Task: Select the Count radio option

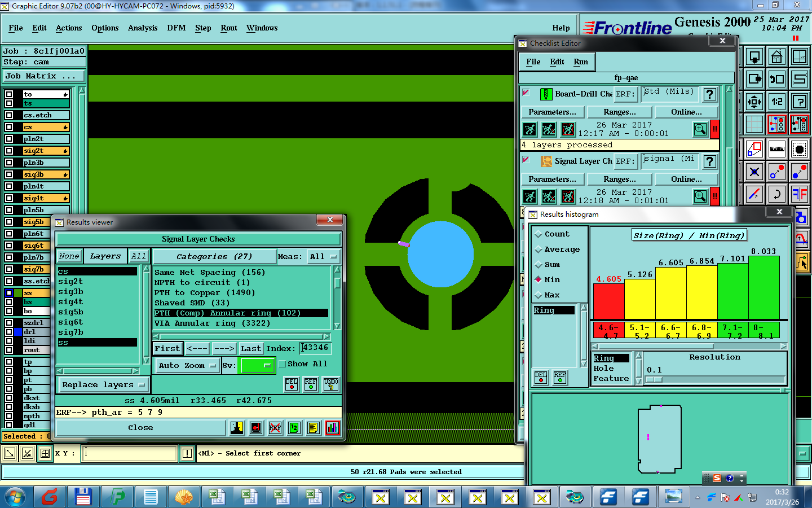Action: [x=552, y=234]
